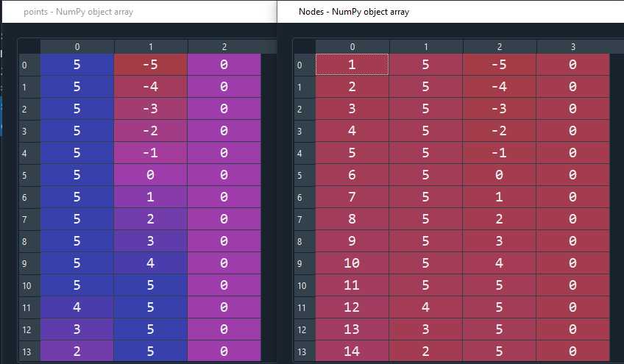Select row header 13 in Nodes array
This screenshot has width=624, height=364.
[305, 351]
